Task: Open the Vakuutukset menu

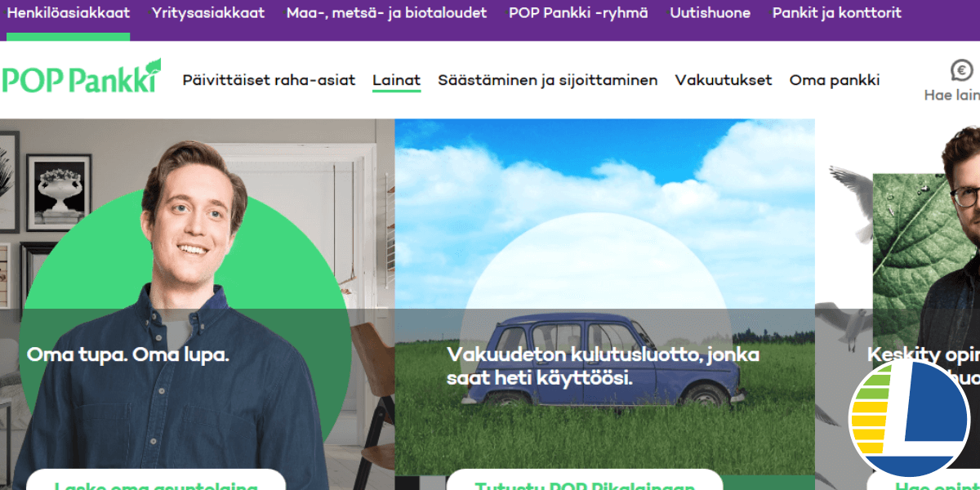Action: (724, 80)
